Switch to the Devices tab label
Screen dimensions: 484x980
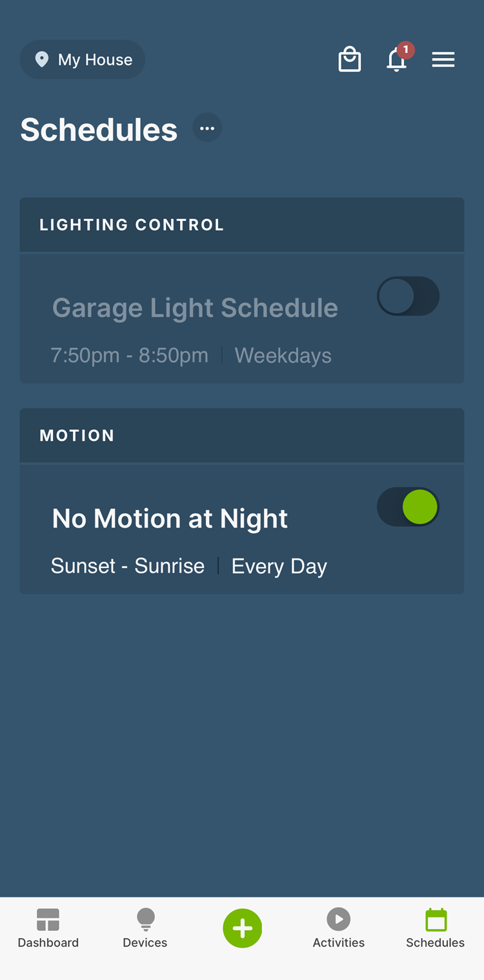(x=145, y=943)
